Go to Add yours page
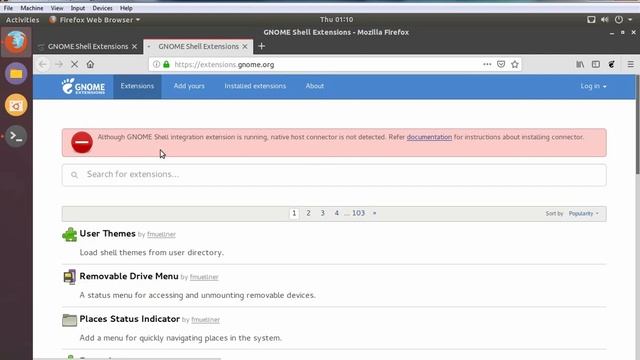Screen dimensions: 640x360 coord(189,86)
